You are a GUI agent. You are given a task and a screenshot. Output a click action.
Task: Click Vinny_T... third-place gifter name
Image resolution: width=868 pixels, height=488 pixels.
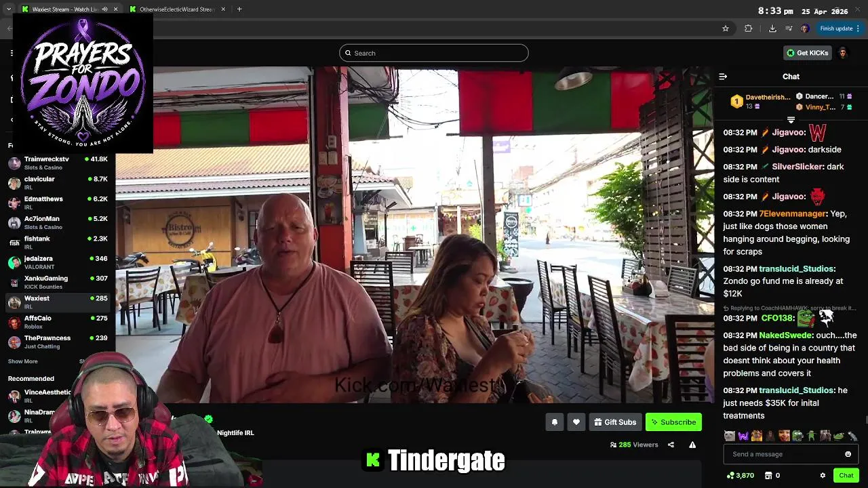click(821, 107)
